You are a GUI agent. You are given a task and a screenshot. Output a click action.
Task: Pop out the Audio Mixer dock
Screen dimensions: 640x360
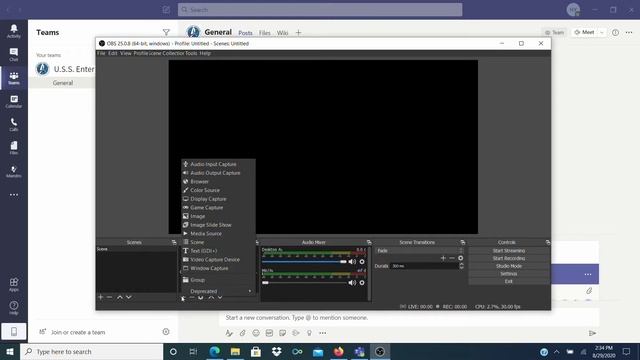(x=369, y=242)
